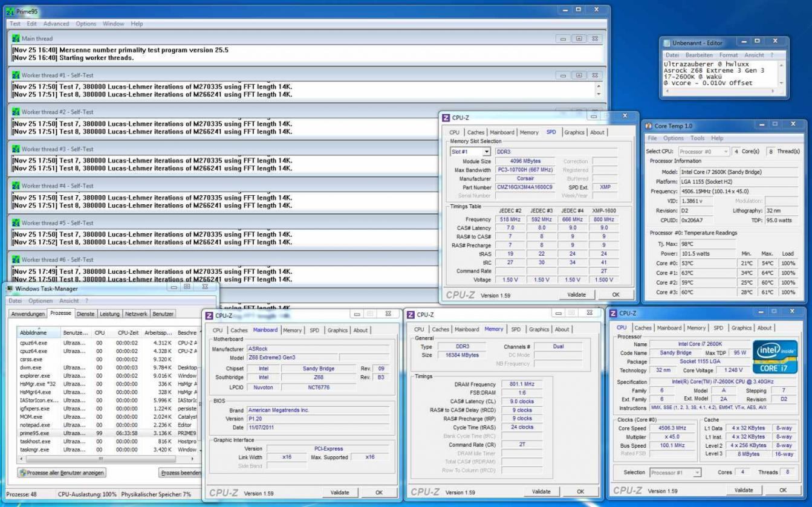Open SPD tab in CPU-Z Mainboard window

coord(314,331)
